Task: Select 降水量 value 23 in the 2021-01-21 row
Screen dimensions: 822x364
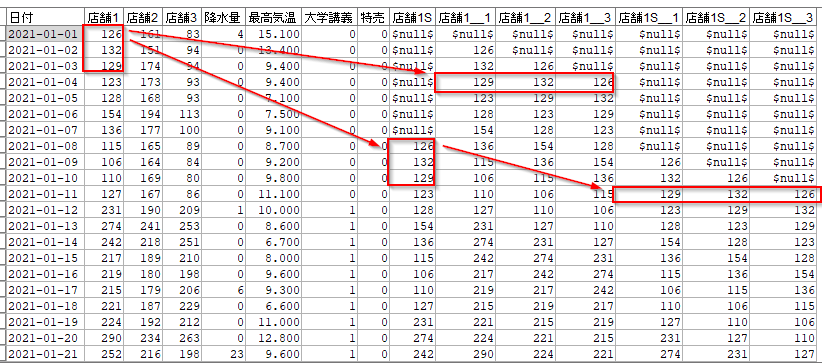Action: click(x=223, y=354)
